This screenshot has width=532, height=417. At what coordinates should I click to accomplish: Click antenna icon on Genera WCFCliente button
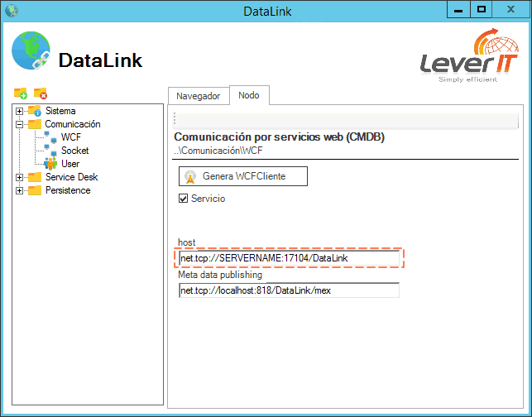pyautogui.click(x=190, y=176)
